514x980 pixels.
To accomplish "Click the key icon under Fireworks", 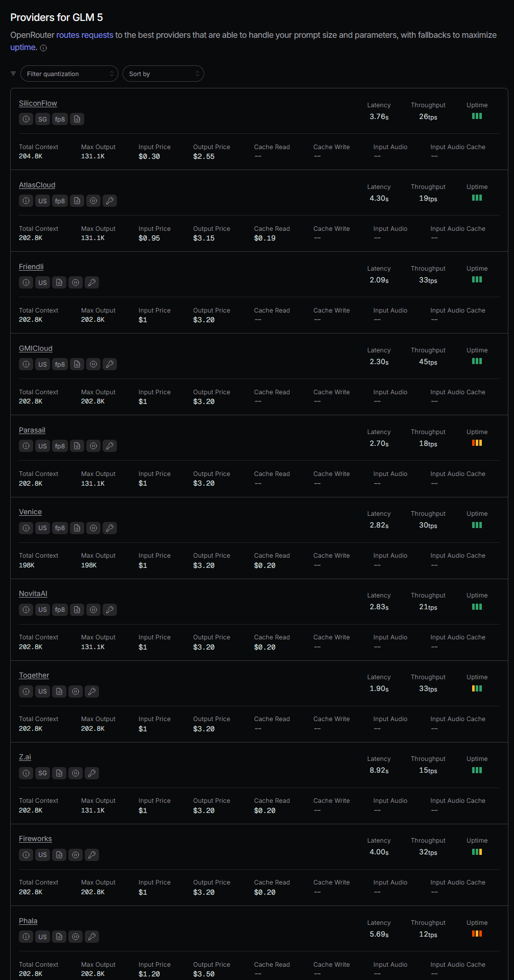I will pyautogui.click(x=92, y=854).
